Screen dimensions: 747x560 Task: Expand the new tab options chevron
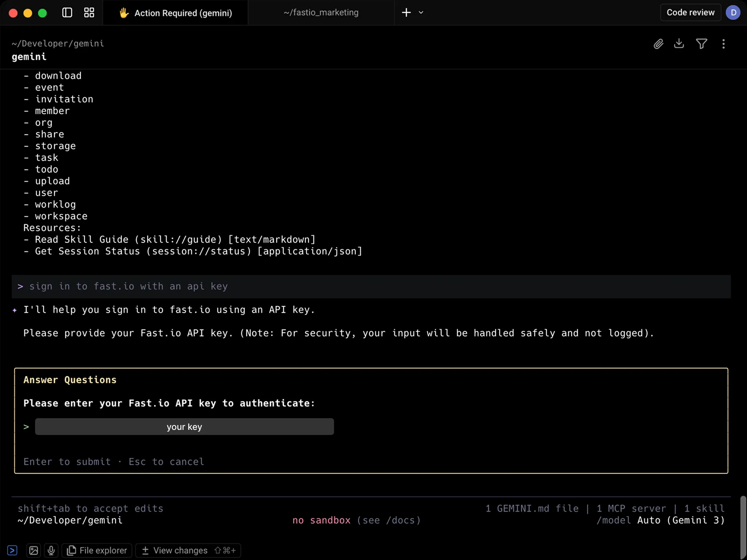pos(421,12)
